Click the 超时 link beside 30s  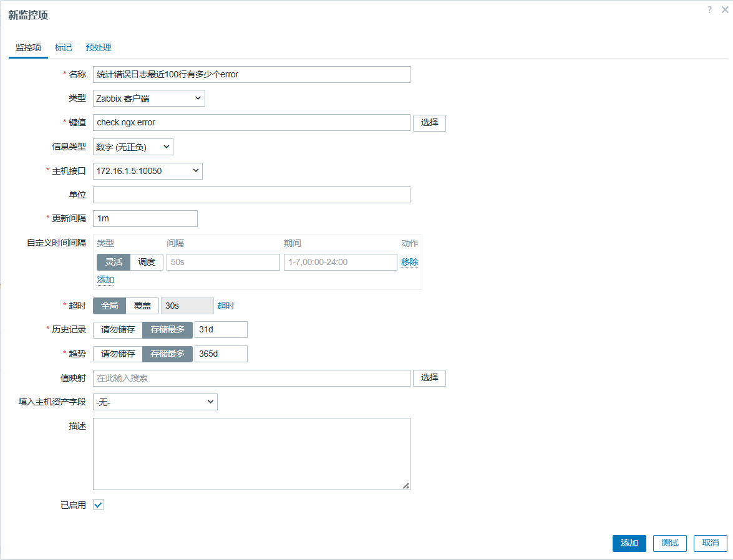click(226, 306)
